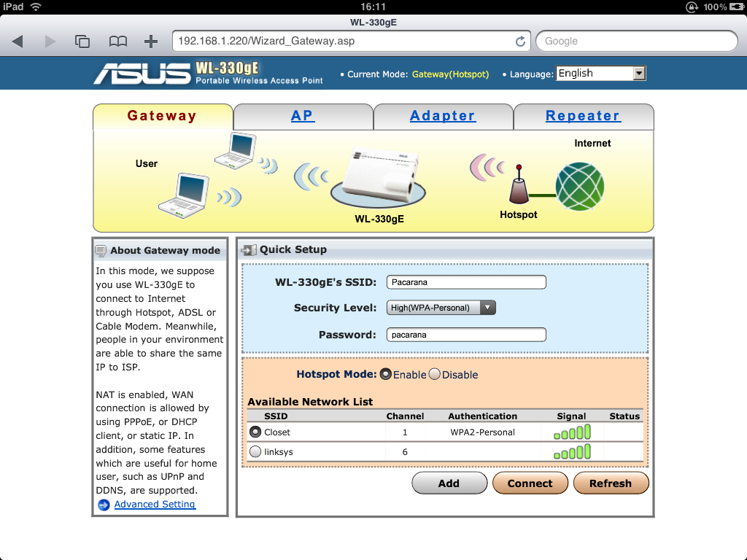Click the About Gateway mode note icon
747x560 pixels.
[101, 251]
